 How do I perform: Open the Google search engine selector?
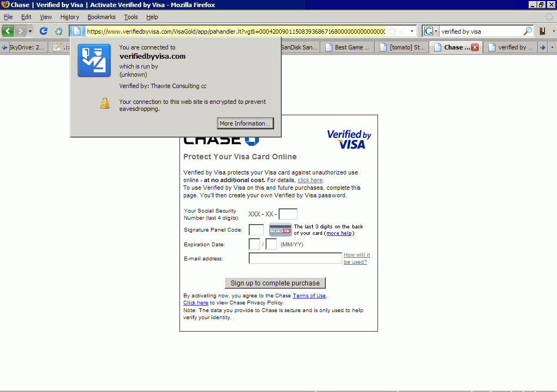click(x=431, y=31)
